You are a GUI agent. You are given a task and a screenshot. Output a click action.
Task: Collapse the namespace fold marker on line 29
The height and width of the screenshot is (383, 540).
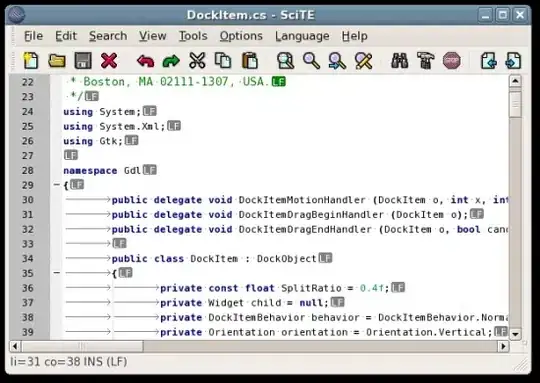point(57,185)
